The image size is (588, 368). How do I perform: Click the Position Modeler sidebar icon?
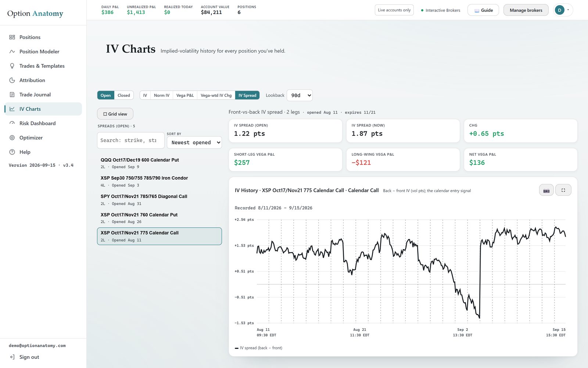12,52
